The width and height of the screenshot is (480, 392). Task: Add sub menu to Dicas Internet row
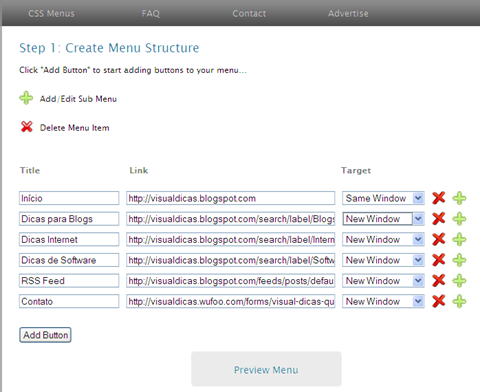pyautogui.click(x=459, y=239)
